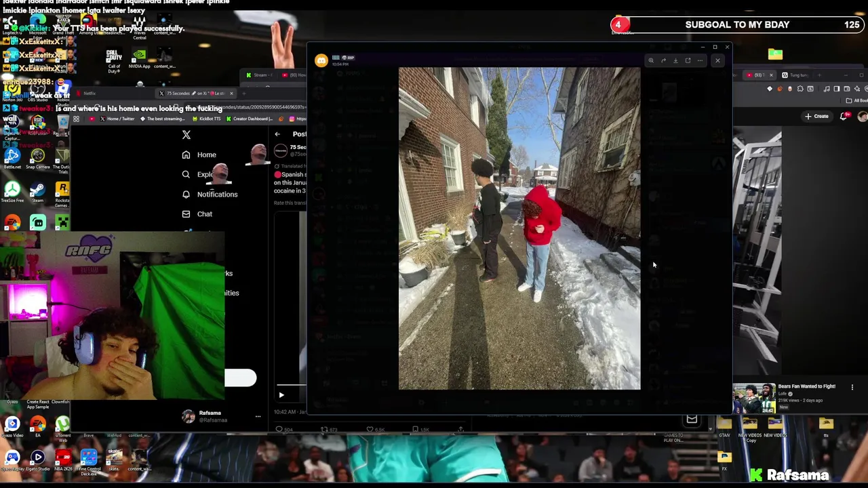868x488 pixels.
Task: Select the Explore search icon in X sidebar
Action: pyautogui.click(x=186, y=174)
